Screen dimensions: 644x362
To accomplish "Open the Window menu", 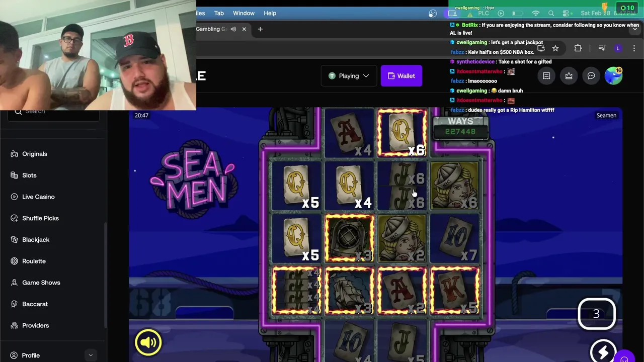I will point(244,13).
